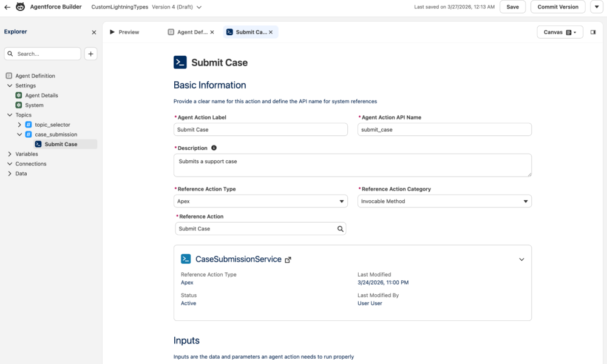Click the external link icon beside CaseSubmissionService
The width and height of the screenshot is (607, 364).
coord(288,260)
